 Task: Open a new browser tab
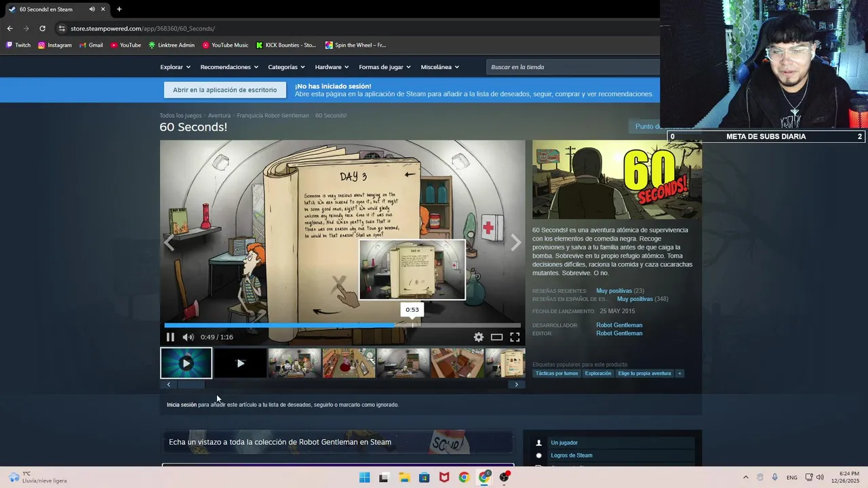(119, 9)
